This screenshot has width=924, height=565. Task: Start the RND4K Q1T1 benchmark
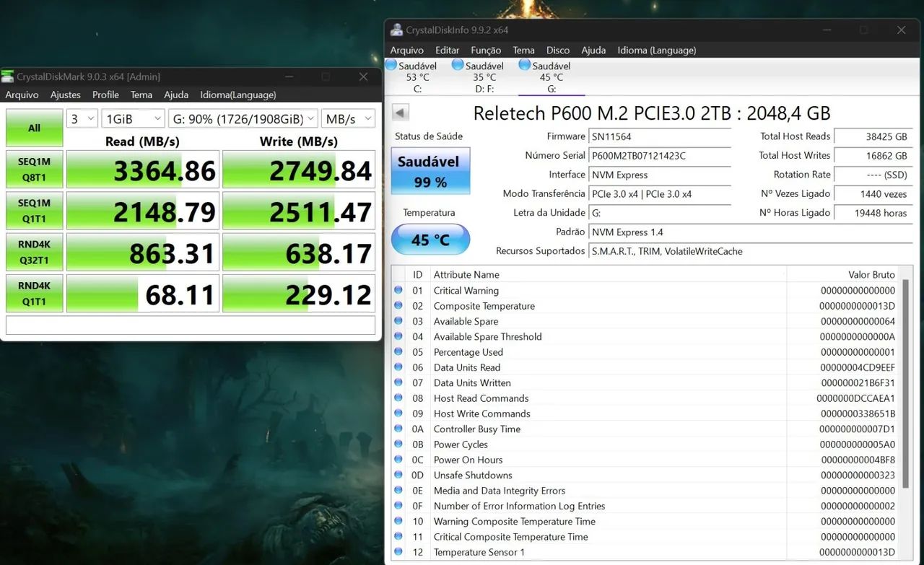pos(34,293)
